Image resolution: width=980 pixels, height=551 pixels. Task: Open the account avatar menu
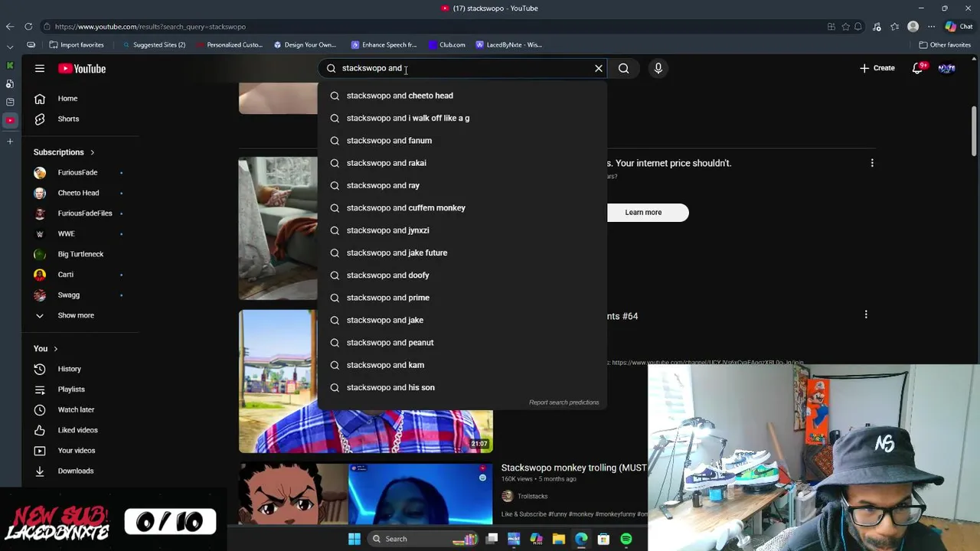(947, 68)
